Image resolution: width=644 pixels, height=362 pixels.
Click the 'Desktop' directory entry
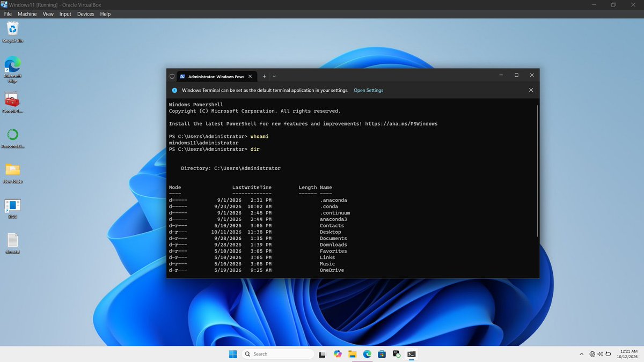pos(330,232)
